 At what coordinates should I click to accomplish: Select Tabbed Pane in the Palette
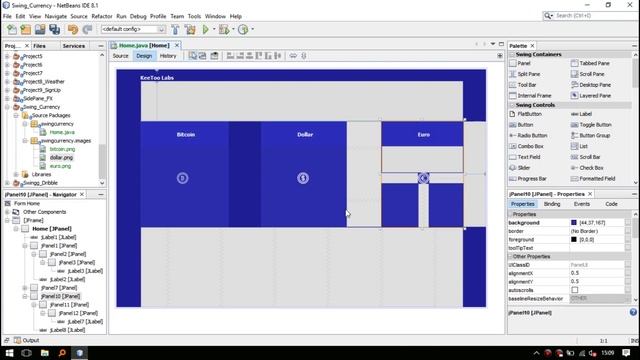(x=590, y=63)
